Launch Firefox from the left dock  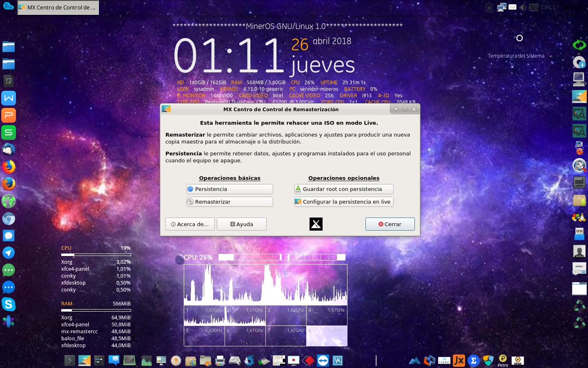(9, 166)
